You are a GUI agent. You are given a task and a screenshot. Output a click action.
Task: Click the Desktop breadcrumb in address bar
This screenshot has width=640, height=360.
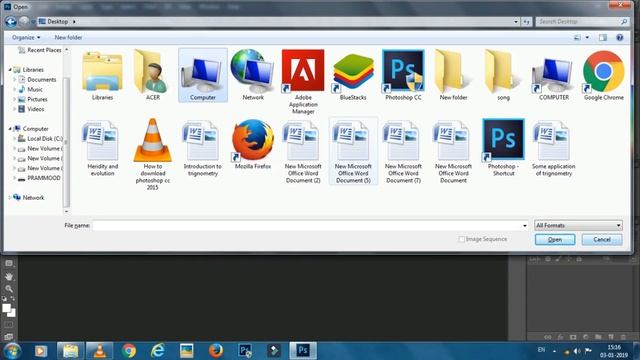click(x=58, y=22)
